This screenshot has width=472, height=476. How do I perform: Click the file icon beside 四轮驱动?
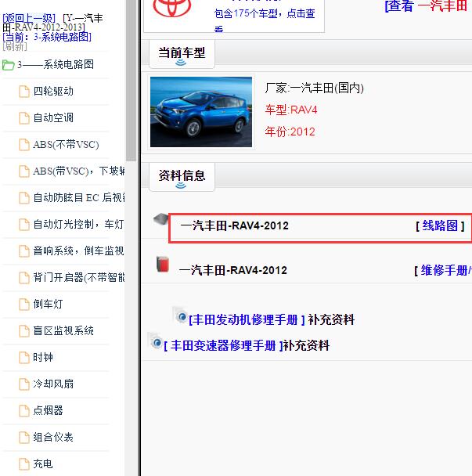[24, 92]
